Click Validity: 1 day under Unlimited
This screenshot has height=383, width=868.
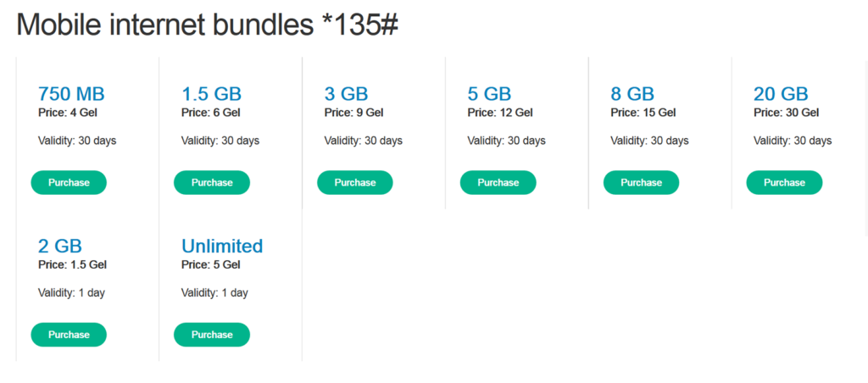pyautogui.click(x=214, y=293)
